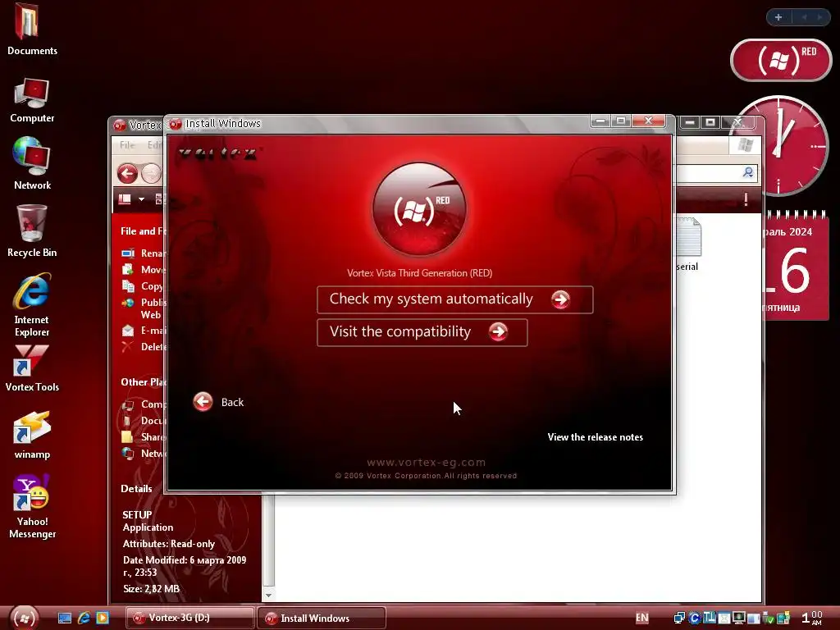Open Shared folder under Other Places
This screenshot has height=630, width=840.
[x=144, y=437]
